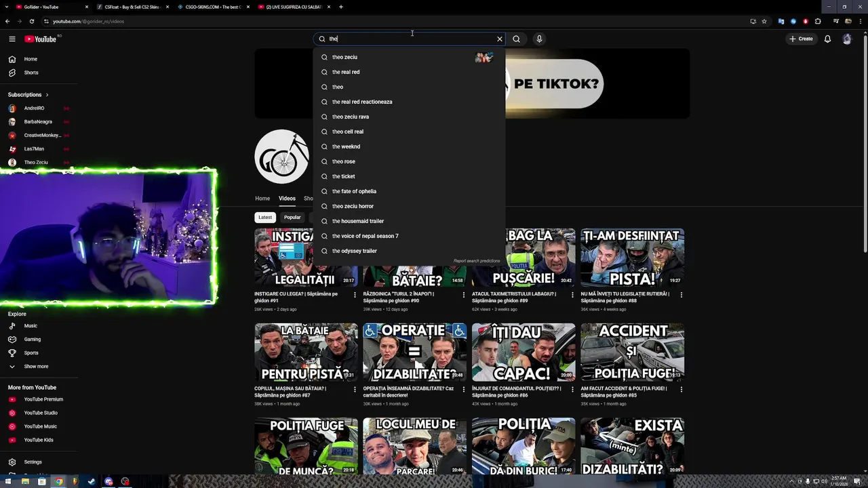Open the YouTube hamburger guide menu
The width and height of the screenshot is (868, 488).
tap(12, 39)
